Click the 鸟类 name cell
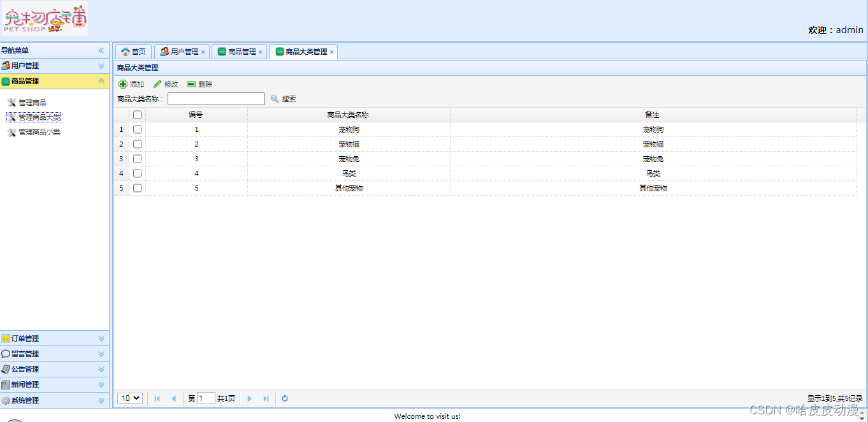The image size is (868, 422). [x=349, y=173]
